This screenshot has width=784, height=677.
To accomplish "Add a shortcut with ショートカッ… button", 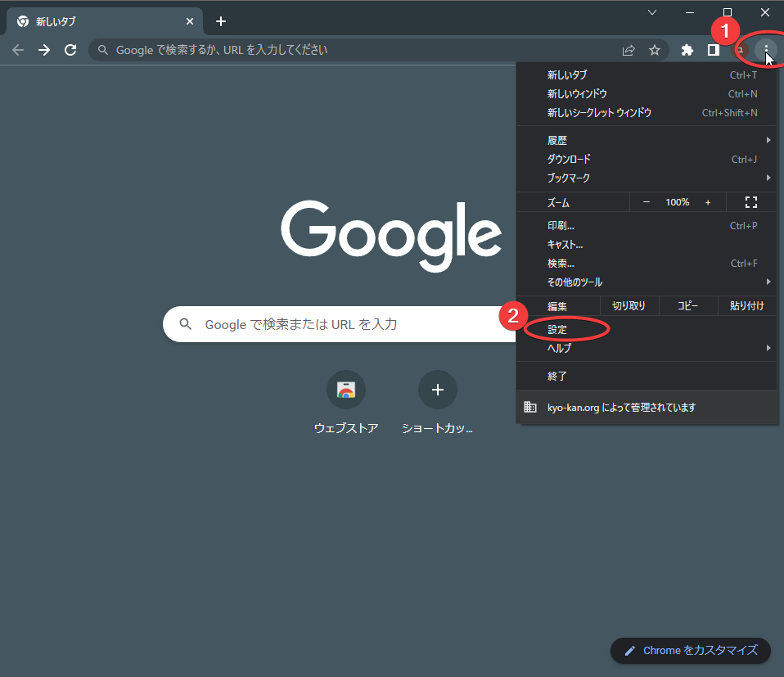I will [438, 403].
